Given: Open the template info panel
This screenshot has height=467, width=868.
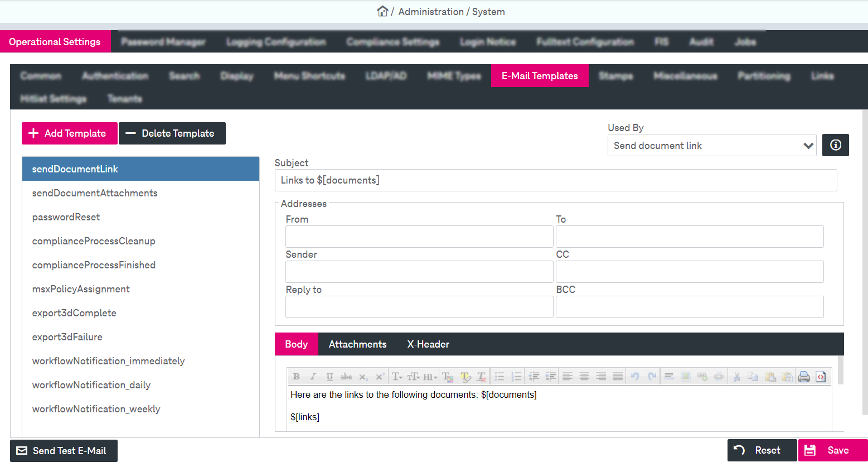Looking at the screenshot, I should tap(835, 145).
